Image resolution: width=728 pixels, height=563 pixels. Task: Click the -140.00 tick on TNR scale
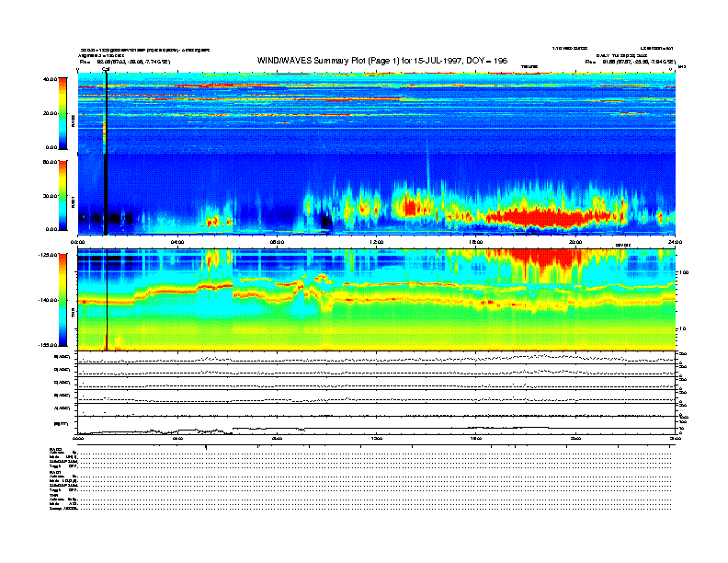click(x=49, y=300)
